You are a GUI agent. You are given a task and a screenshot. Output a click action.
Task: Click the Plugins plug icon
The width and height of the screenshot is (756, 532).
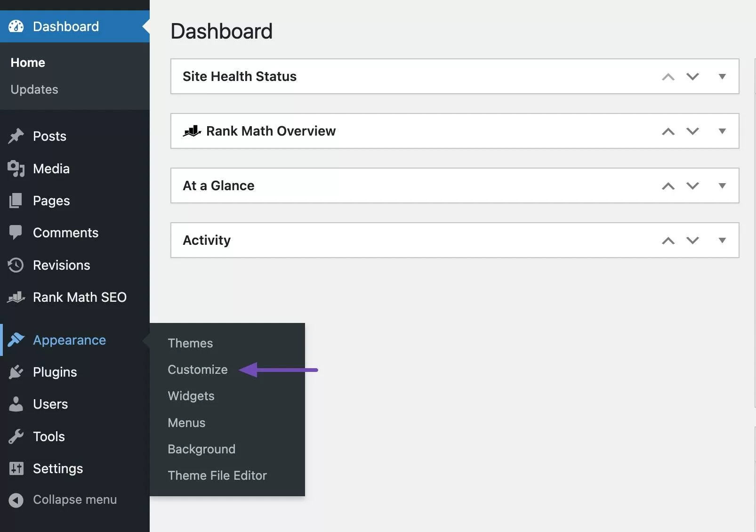tap(16, 372)
